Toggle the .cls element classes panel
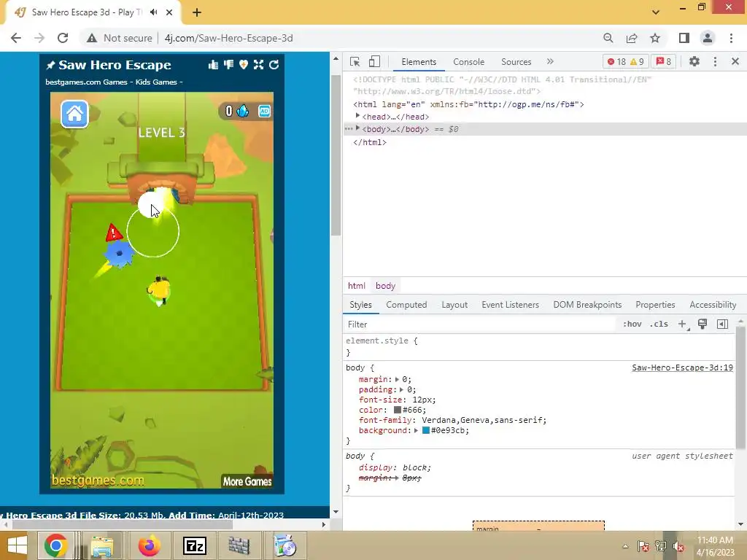The image size is (747, 560). (x=659, y=324)
